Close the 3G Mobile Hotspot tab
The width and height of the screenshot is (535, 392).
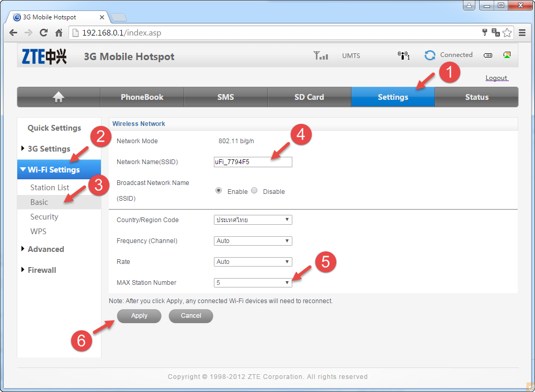(101, 17)
